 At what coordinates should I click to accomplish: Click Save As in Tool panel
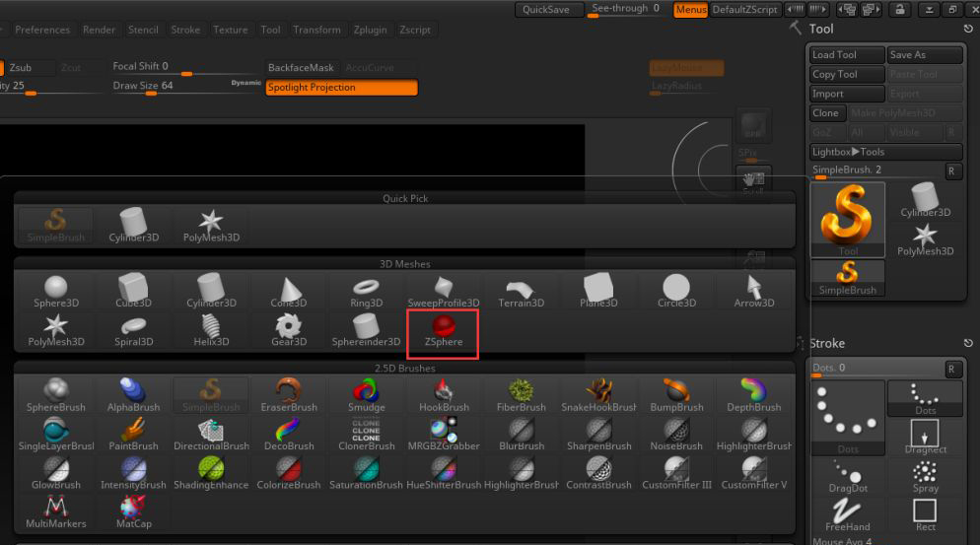[925, 55]
